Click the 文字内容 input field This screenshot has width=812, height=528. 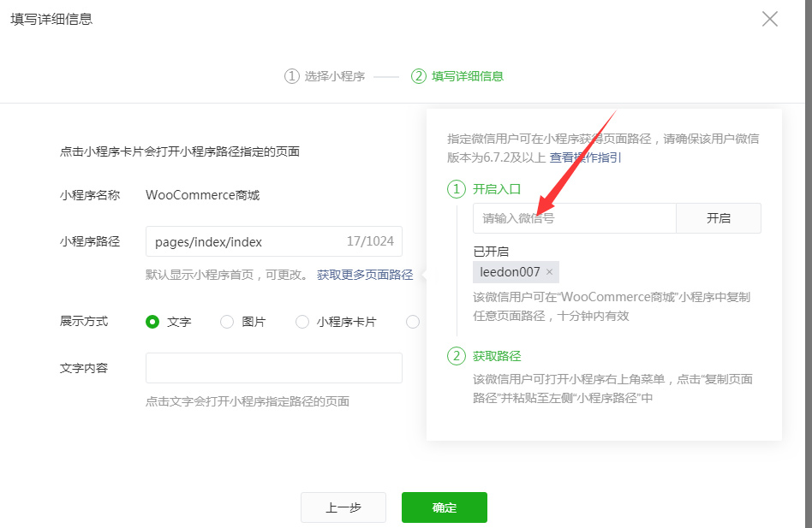coord(274,368)
